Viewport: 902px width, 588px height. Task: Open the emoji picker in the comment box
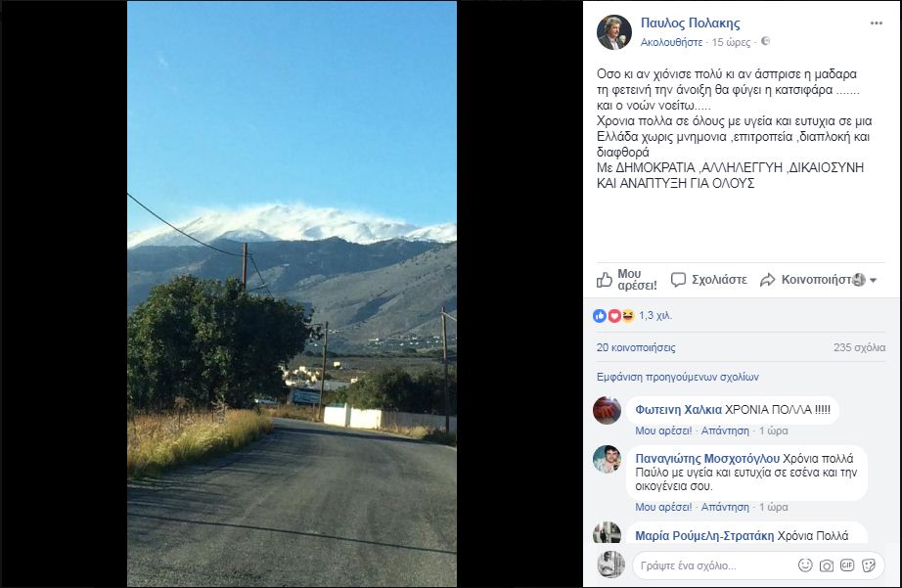(x=805, y=565)
